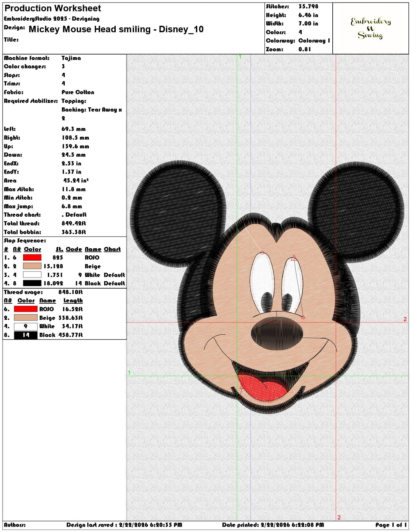Select the Max stitch value 11.8 mm

coord(73,189)
